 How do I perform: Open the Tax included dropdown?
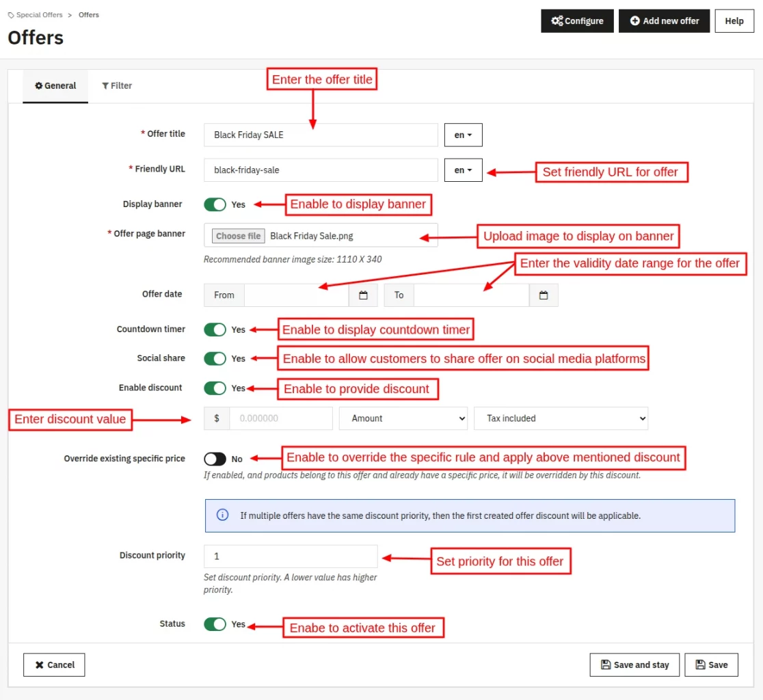pyautogui.click(x=561, y=418)
